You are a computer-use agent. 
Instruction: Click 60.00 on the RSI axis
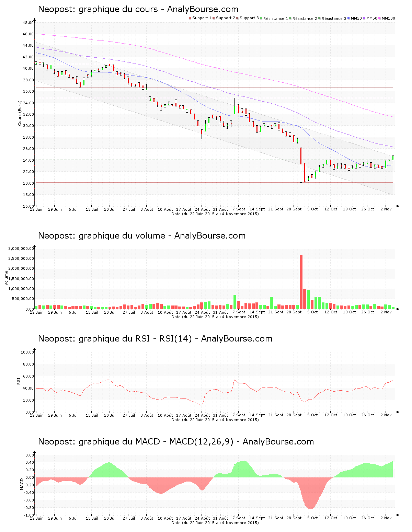[28, 376]
